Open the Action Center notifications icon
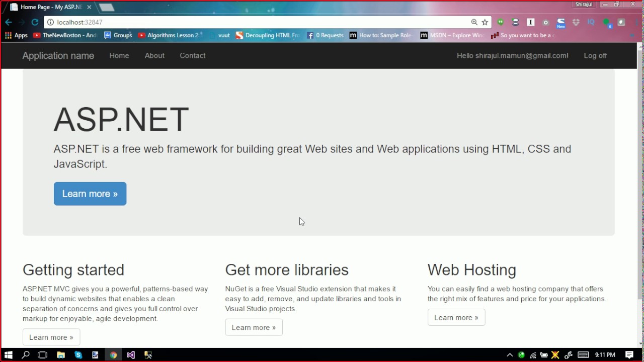 (629, 355)
